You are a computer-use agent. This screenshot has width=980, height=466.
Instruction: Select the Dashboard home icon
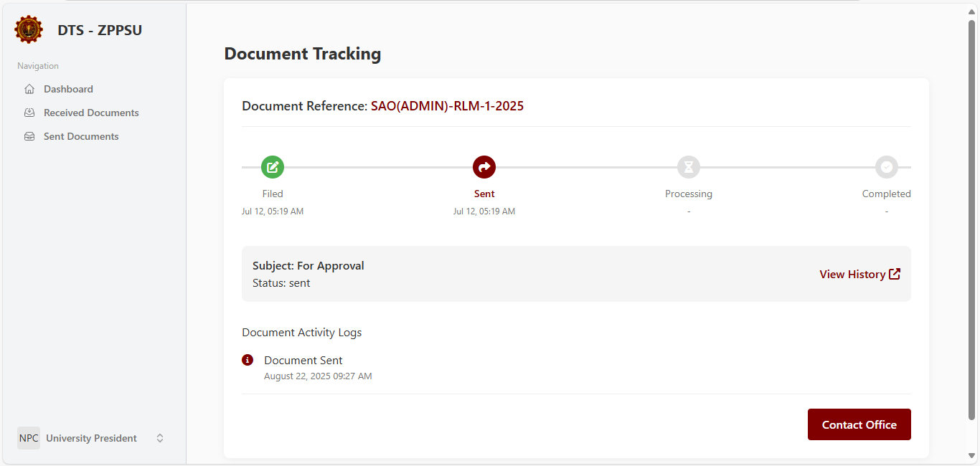[29, 88]
